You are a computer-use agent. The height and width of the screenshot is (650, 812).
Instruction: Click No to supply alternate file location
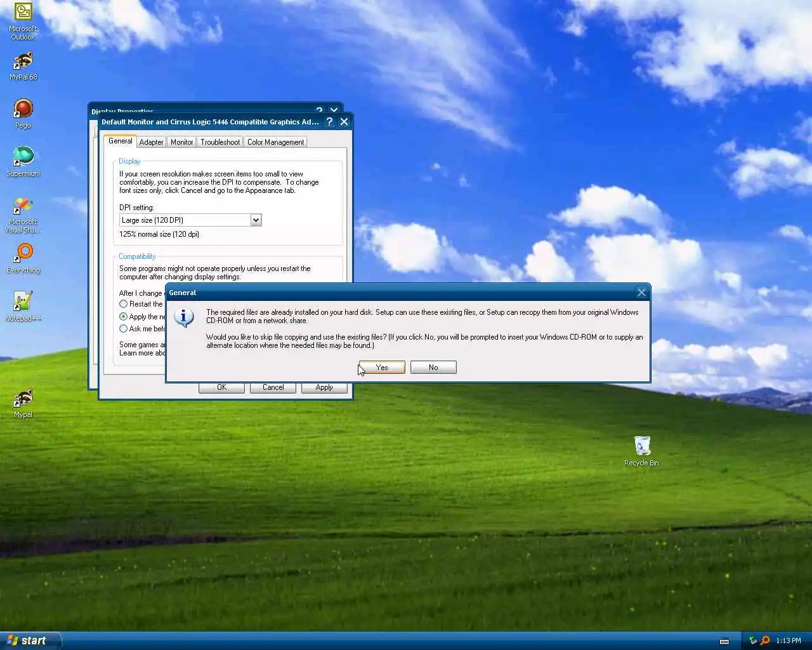point(433,368)
